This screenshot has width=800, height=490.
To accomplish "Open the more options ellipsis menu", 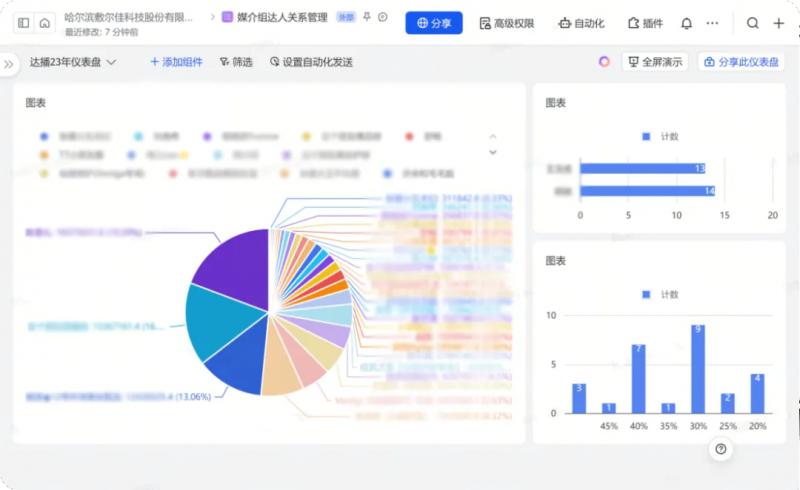I will point(712,23).
